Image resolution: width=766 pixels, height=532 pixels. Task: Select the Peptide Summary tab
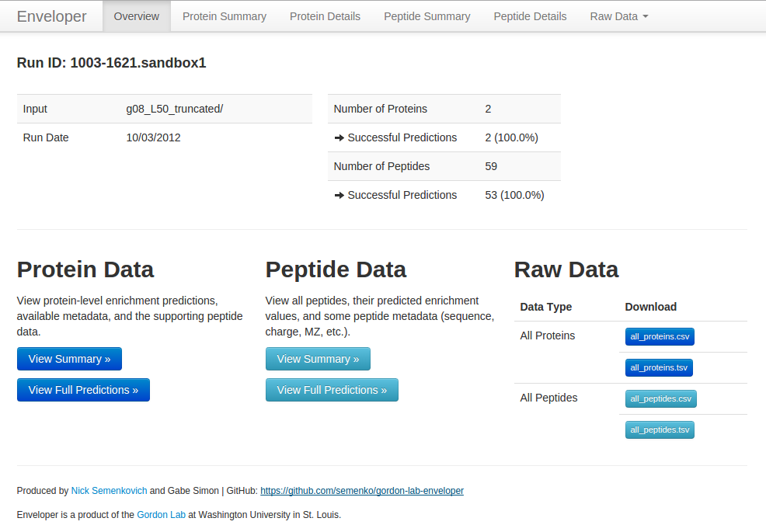427,16
